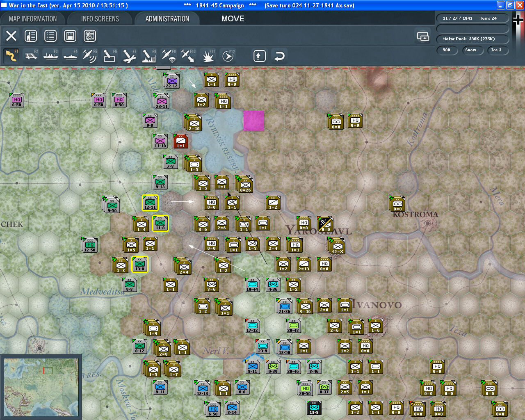Click the Turn: 24 text

[488, 18]
